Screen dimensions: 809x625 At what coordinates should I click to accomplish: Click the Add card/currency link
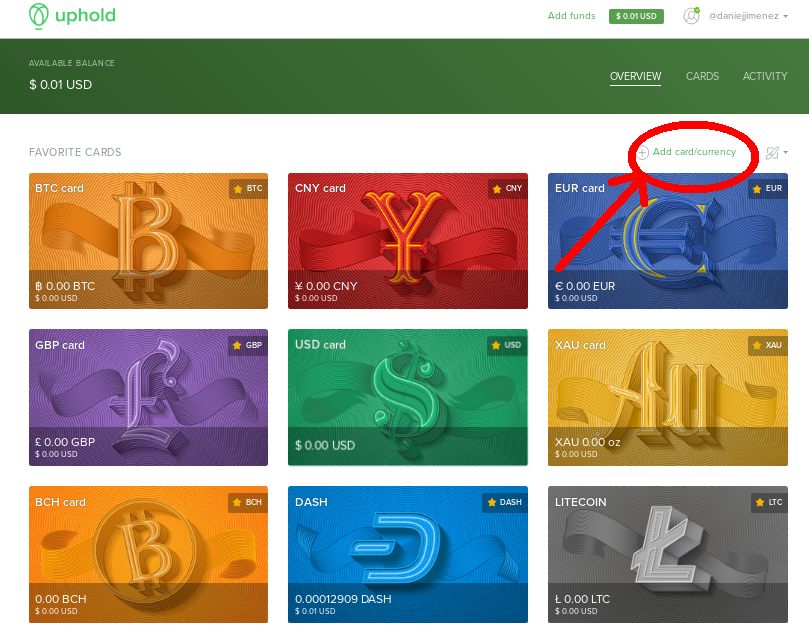[694, 152]
